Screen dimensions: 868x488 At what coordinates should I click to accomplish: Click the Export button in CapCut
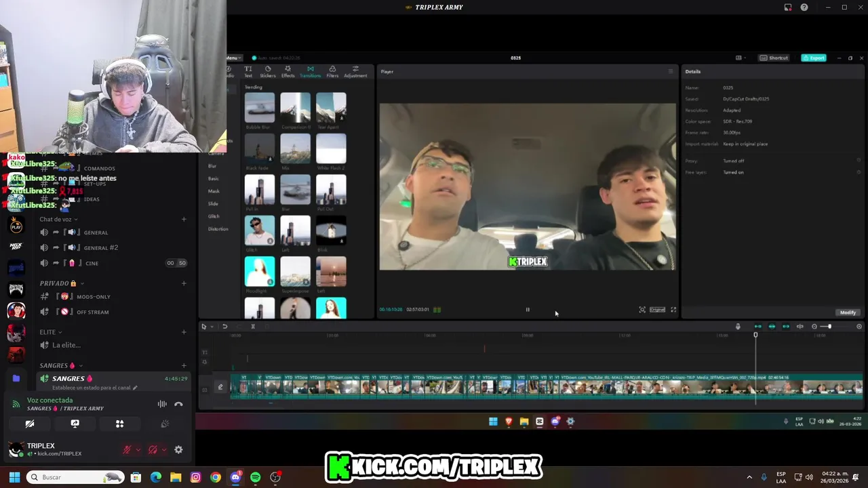pyautogui.click(x=814, y=58)
